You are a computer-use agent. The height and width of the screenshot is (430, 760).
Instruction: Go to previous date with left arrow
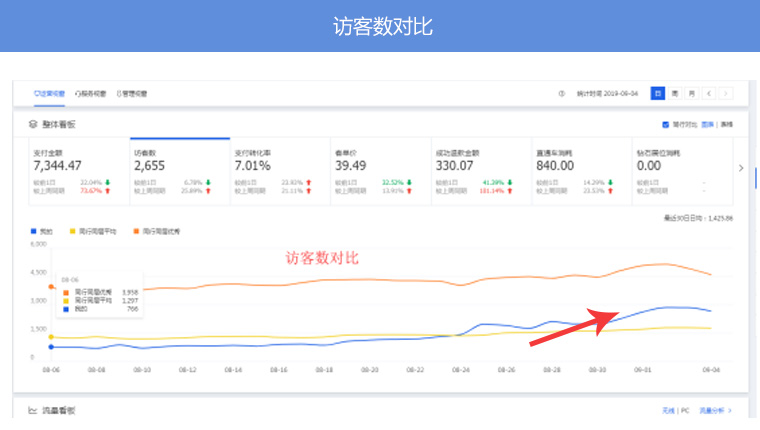708,94
